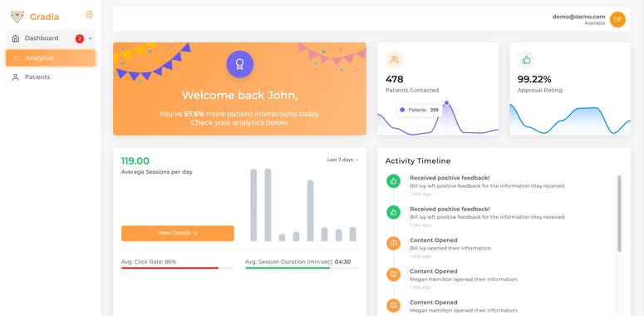Click the blue Approval Rating area chart

pyautogui.click(x=570, y=120)
